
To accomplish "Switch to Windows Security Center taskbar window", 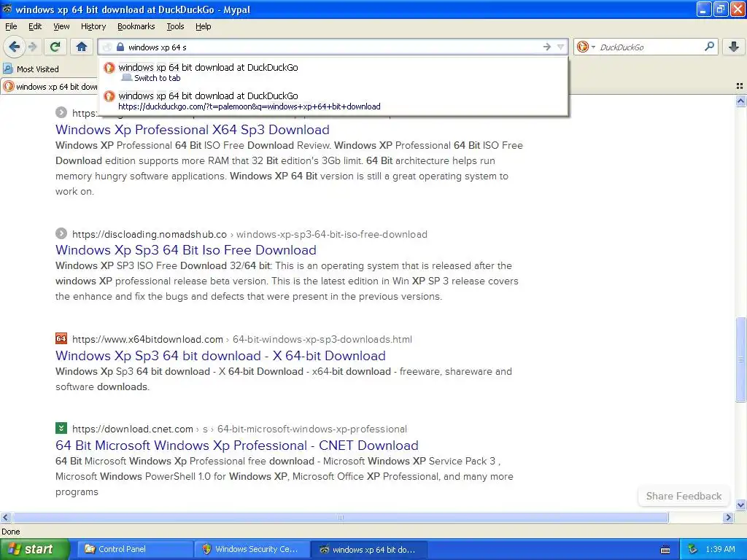I will tap(252, 549).
